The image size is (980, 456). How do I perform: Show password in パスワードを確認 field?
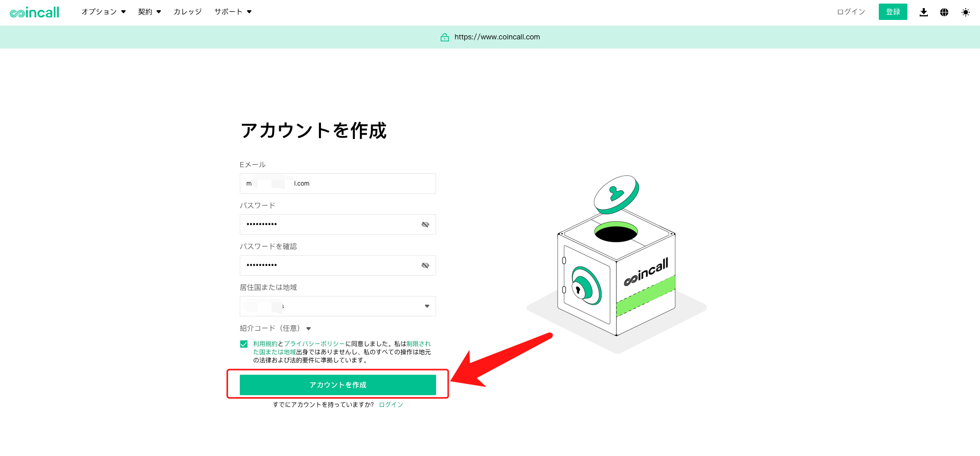(x=425, y=265)
